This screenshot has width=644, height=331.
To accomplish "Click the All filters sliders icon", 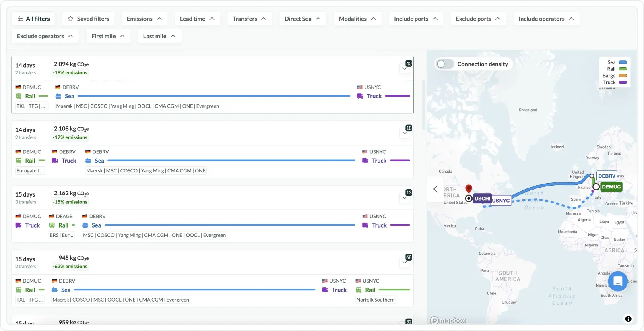I will (x=20, y=19).
